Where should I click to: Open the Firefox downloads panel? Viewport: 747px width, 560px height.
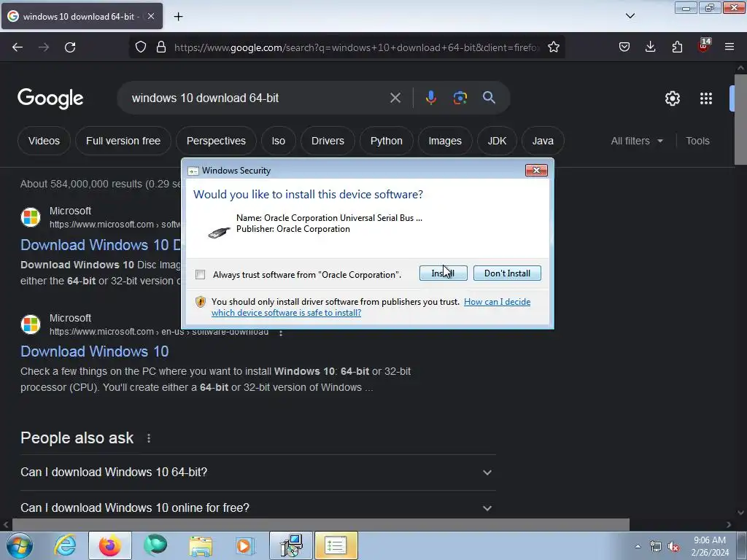[650, 47]
